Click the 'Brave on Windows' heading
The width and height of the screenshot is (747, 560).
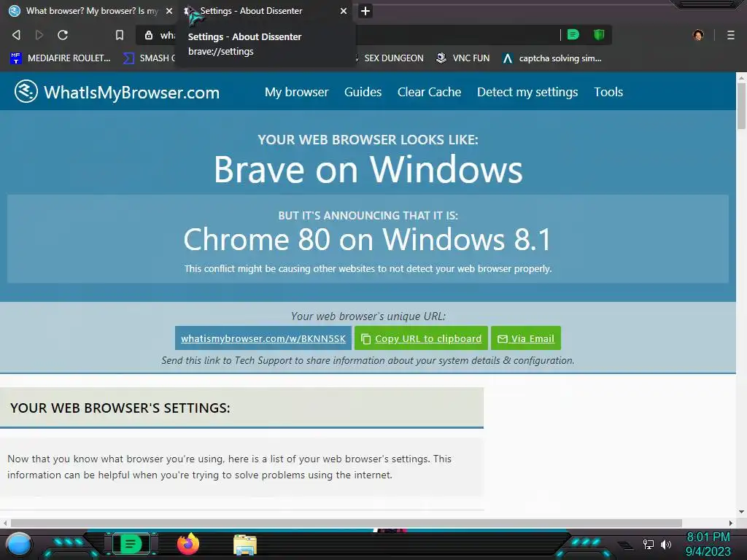click(x=368, y=169)
